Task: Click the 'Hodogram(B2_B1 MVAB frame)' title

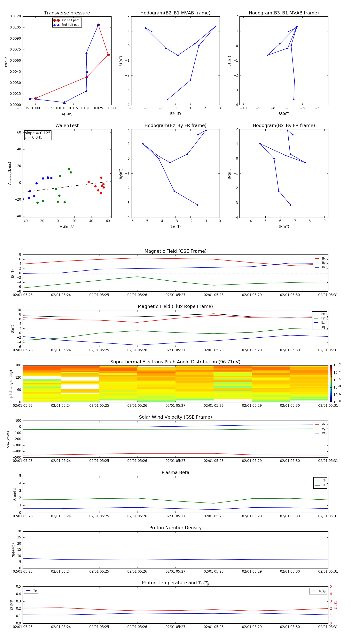Action: pos(175,13)
